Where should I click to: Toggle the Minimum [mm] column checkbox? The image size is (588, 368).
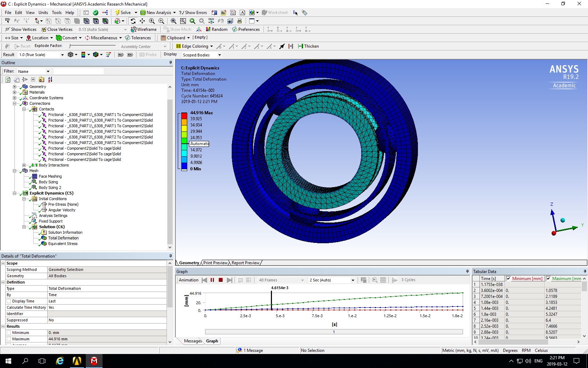coord(508,279)
